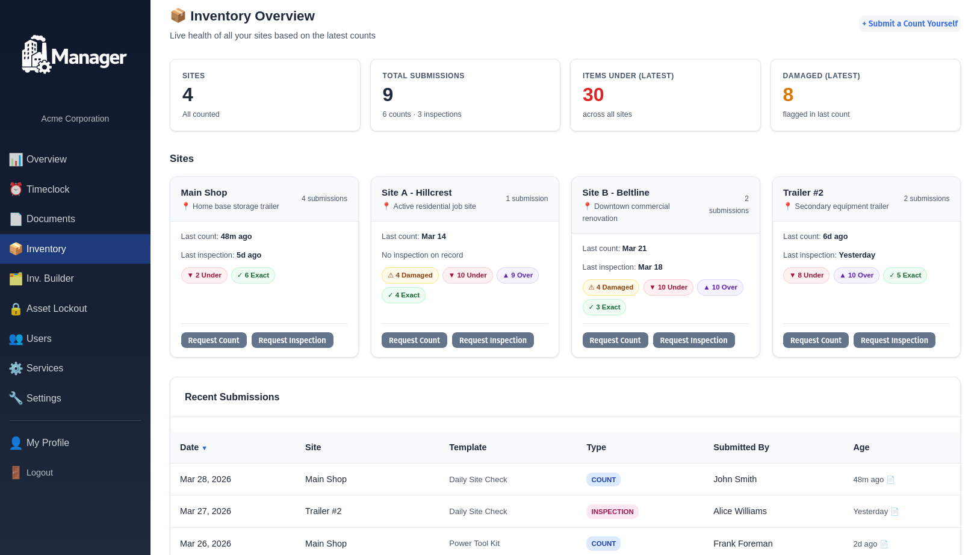Select the Inventory box icon
This screenshot has width=980, height=555.
(x=16, y=249)
